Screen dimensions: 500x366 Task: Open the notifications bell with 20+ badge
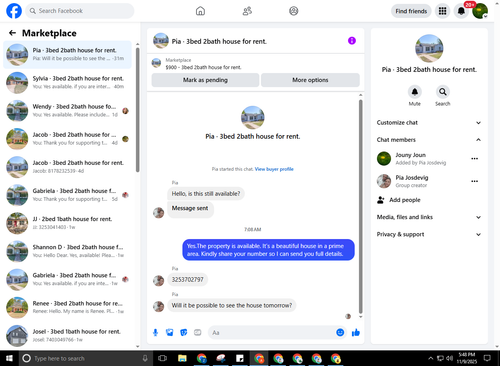click(461, 11)
